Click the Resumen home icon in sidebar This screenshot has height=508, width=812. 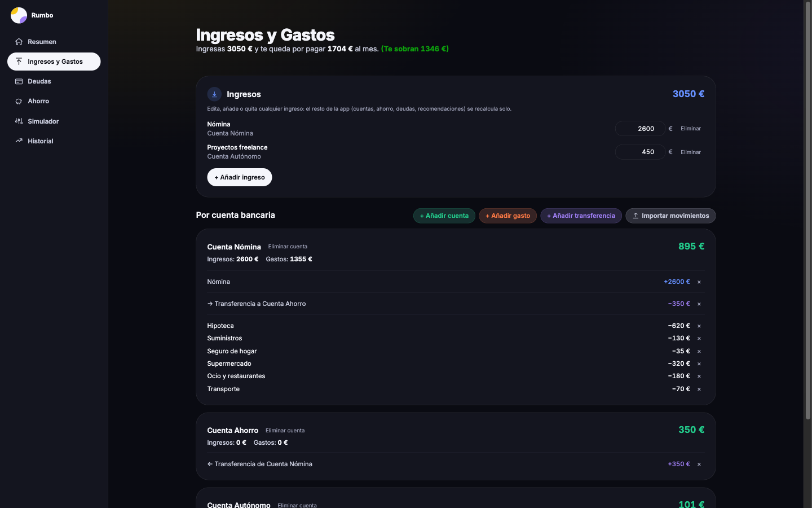(19, 42)
